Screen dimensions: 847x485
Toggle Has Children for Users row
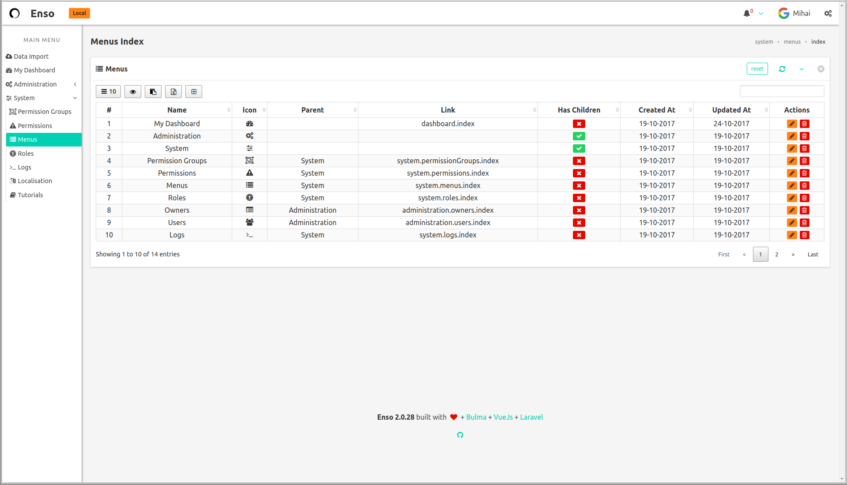[579, 223]
